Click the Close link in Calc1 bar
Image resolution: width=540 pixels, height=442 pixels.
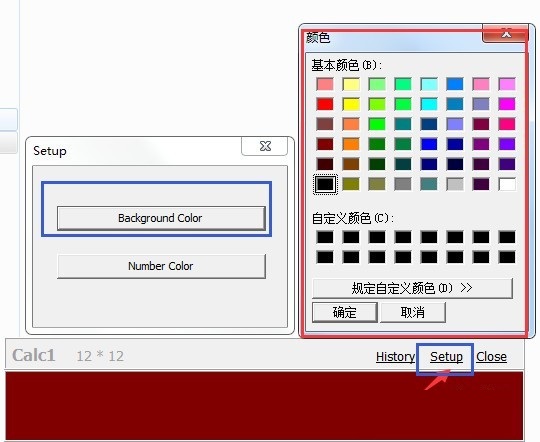click(491, 357)
